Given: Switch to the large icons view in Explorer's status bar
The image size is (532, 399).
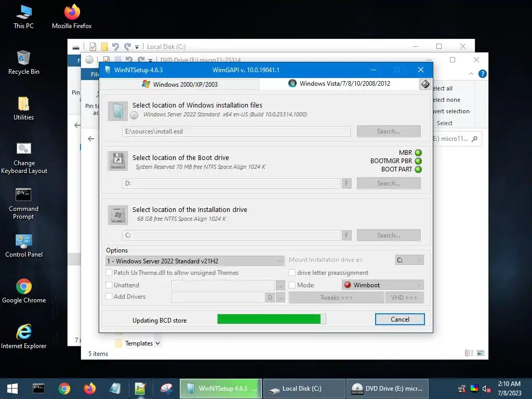Looking at the screenshot, I should coord(481,353).
